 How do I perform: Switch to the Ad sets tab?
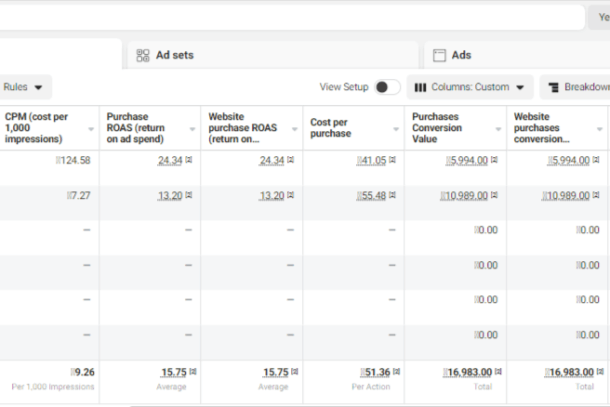[x=174, y=55]
